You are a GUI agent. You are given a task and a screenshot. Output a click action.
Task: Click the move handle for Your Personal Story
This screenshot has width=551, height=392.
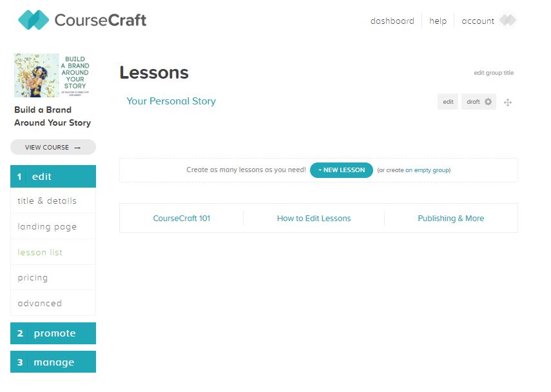pos(507,103)
